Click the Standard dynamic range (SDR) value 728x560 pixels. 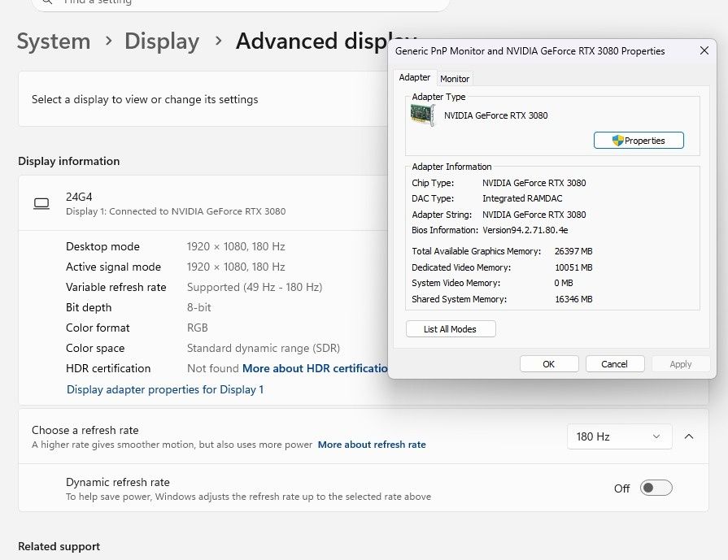(x=264, y=349)
